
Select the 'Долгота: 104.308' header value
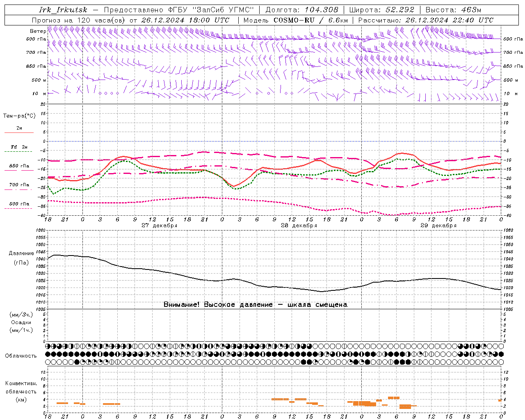click(302, 10)
